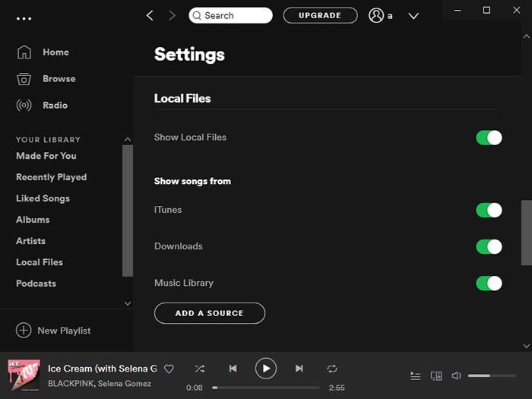Image resolution: width=532 pixels, height=399 pixels.
Task: Toggle Show Local Files switch
Action: point(489,138)
